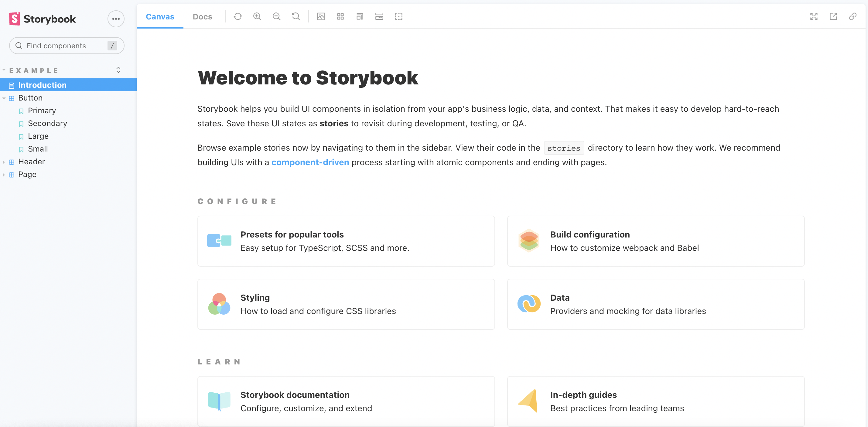Zoom out on the canvas
The image size is (868, 427).
[276, 16]
